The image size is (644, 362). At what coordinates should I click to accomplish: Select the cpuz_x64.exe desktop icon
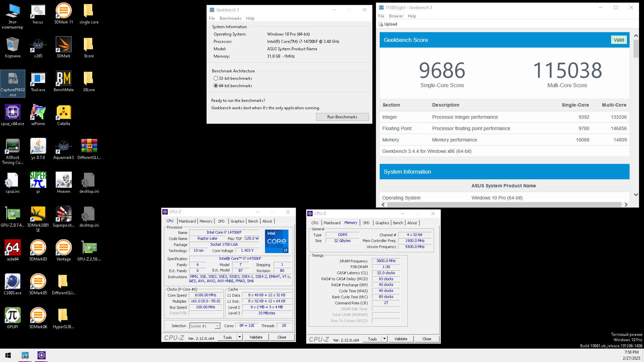point(13,115)
